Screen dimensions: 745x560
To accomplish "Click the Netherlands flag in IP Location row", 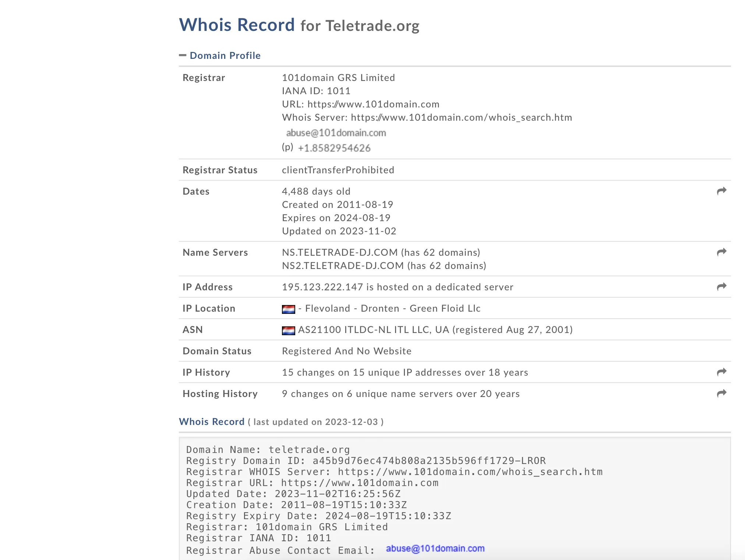I will coord(288,309).
